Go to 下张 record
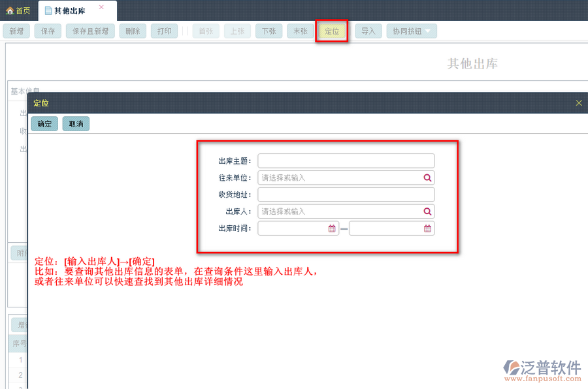Viewport: 588px width, 389px height. 269,31
